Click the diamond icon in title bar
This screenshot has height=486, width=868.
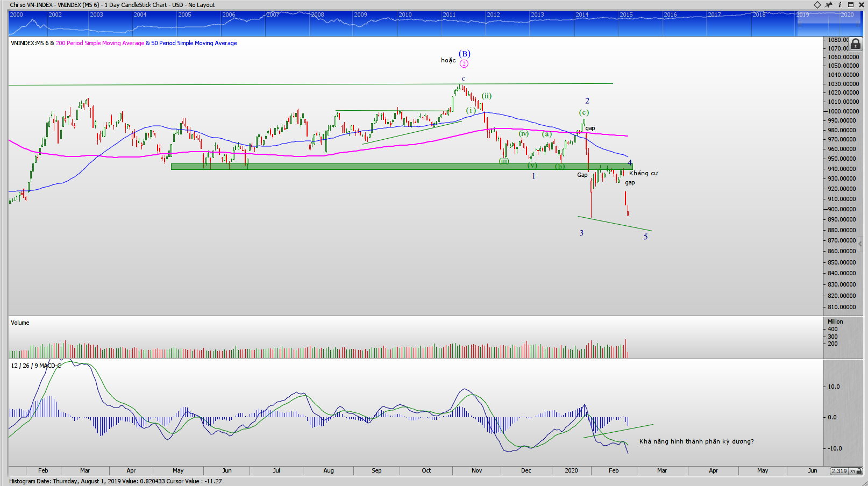click(x=817, y=5)
